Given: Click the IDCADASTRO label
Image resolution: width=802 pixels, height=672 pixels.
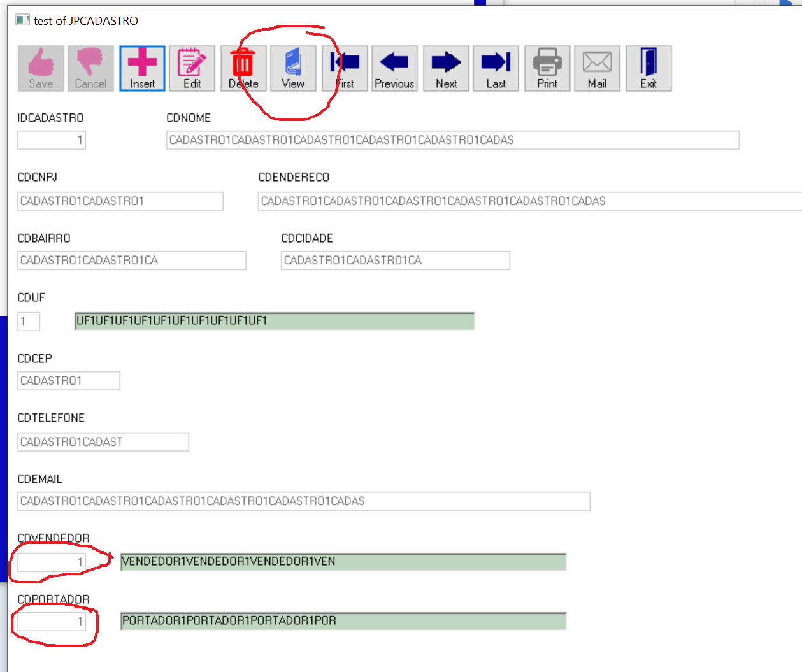Looking at the screenshot, I should pyautogui.click(x=50, y=118).
